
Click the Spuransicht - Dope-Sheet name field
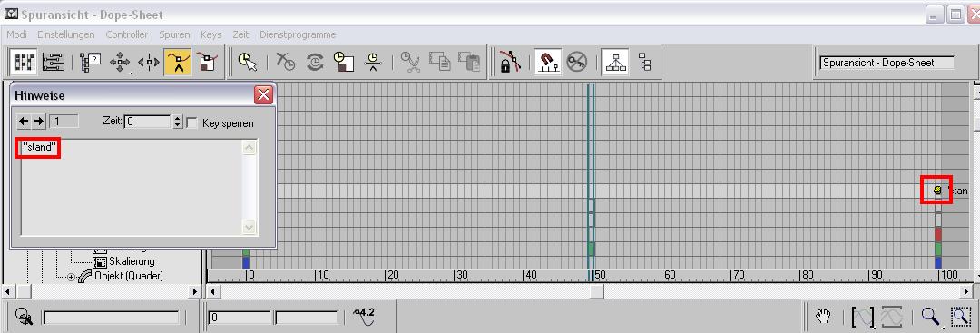click(x=887, y=63)
